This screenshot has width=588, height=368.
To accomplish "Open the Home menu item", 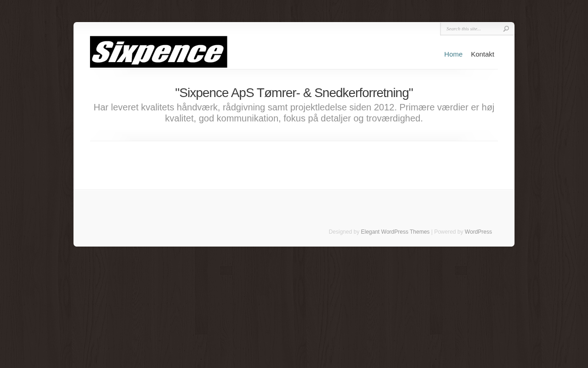I will 453,54.
